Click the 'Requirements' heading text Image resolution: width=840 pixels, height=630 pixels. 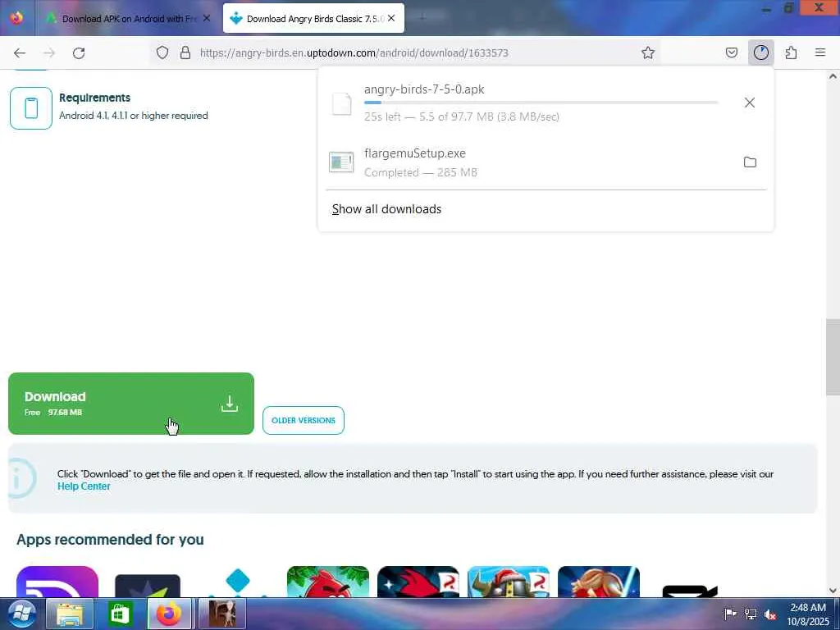(95, 98)
